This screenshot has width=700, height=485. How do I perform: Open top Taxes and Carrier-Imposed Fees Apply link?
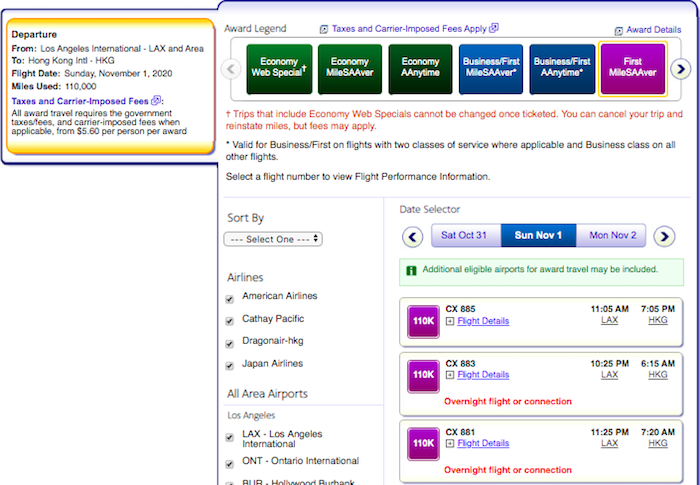click(x=409, y=29)
